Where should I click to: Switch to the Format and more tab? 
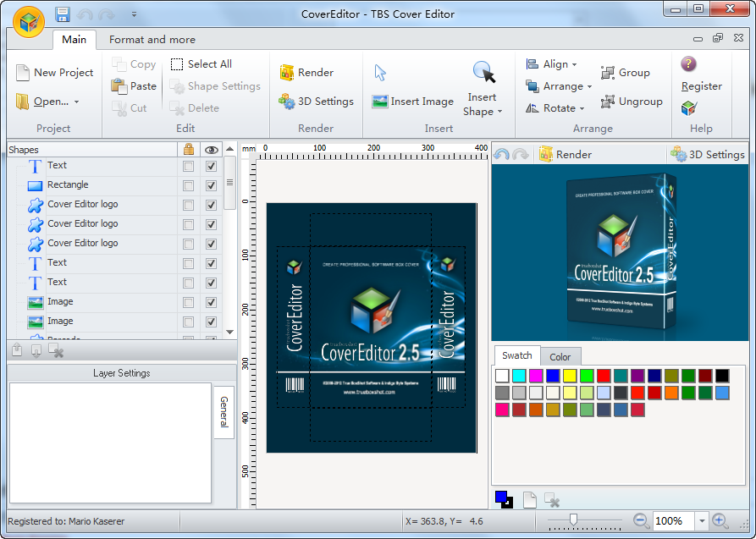(x=152, y=40)
